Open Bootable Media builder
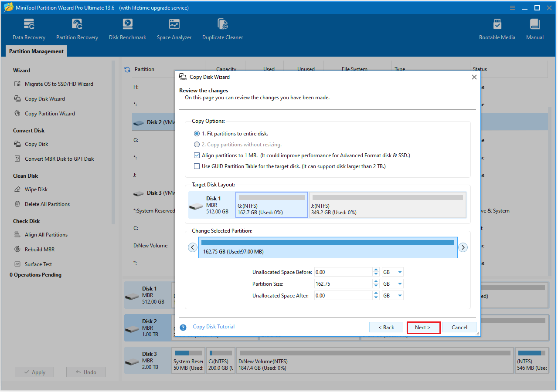This screenshot has width=558, height=392. 497,29
